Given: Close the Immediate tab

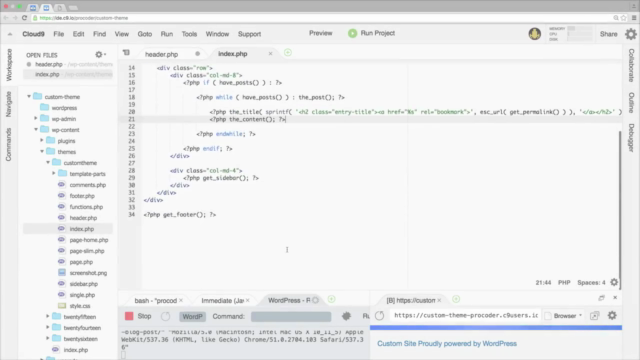Looking at the screenshot, I should tap(247, 300).
